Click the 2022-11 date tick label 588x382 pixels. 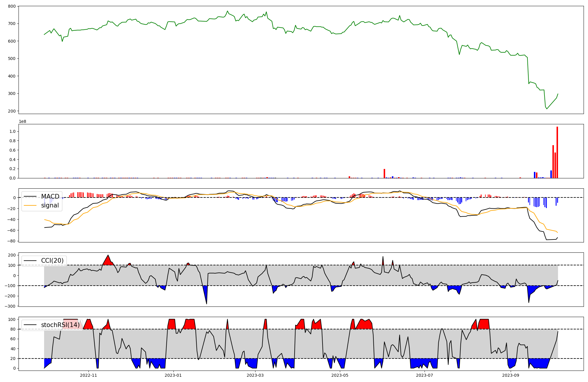tap(88, 375)
